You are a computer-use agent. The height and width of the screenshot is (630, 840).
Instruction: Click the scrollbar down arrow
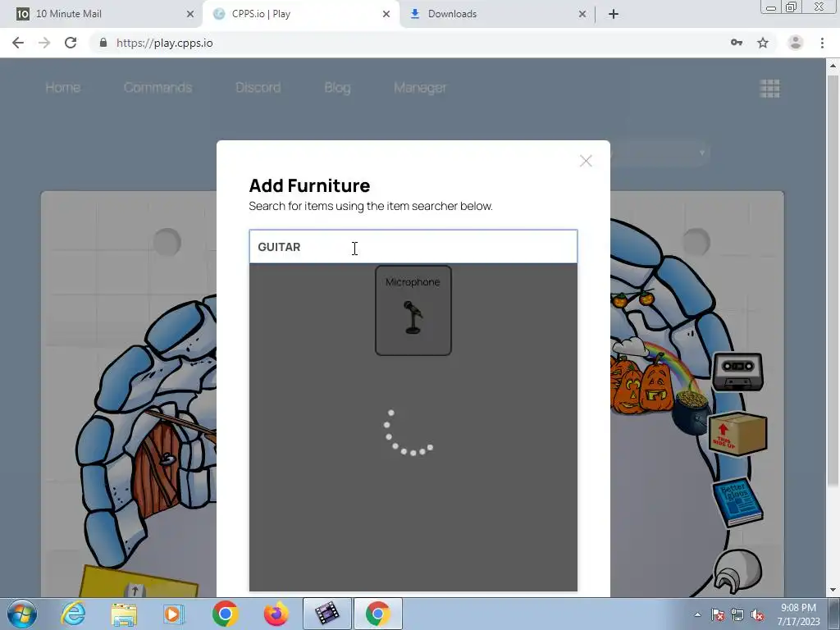point(833,591)
